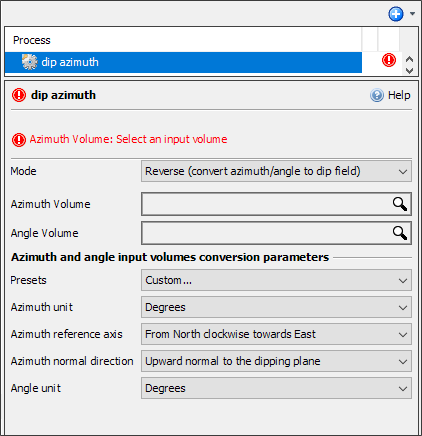Click the red error icon in process row

tap(389, 60)
